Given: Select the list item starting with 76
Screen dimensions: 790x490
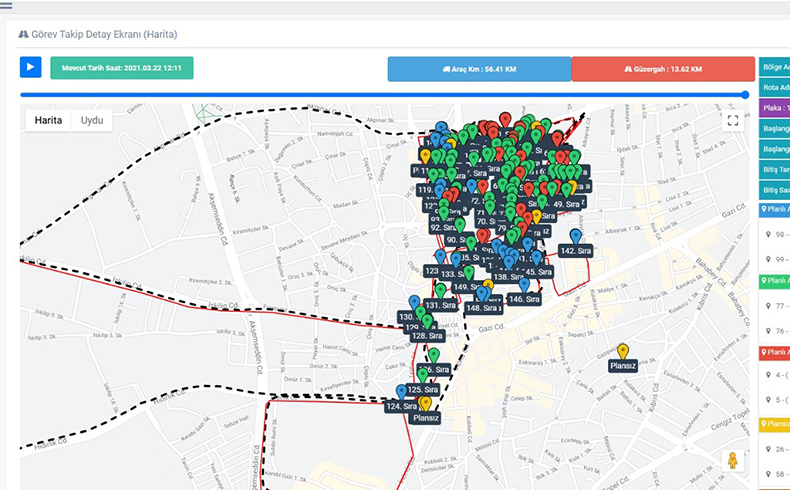Looking at the screenshot, I should [776, 331].
